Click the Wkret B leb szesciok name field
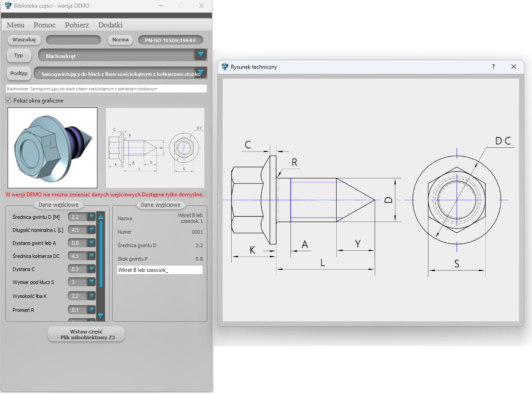Viewport: 532px width, 395px height. 159,270
